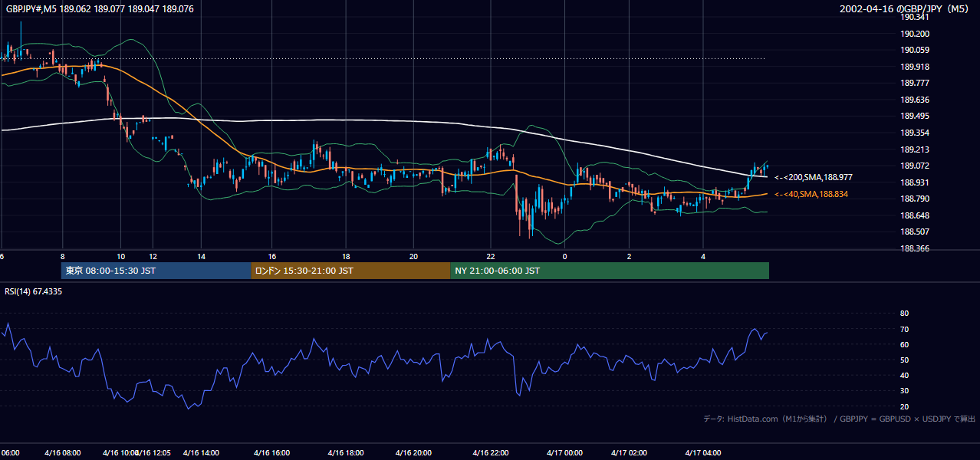
Task: Click RSI scale value 30
Action: pyautogui.click(x=904, y=390)
